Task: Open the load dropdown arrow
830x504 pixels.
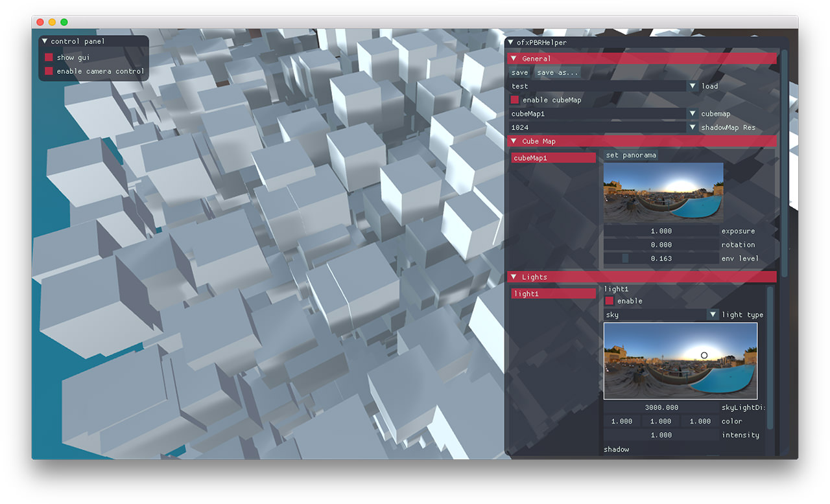Action: pos(693,86)
